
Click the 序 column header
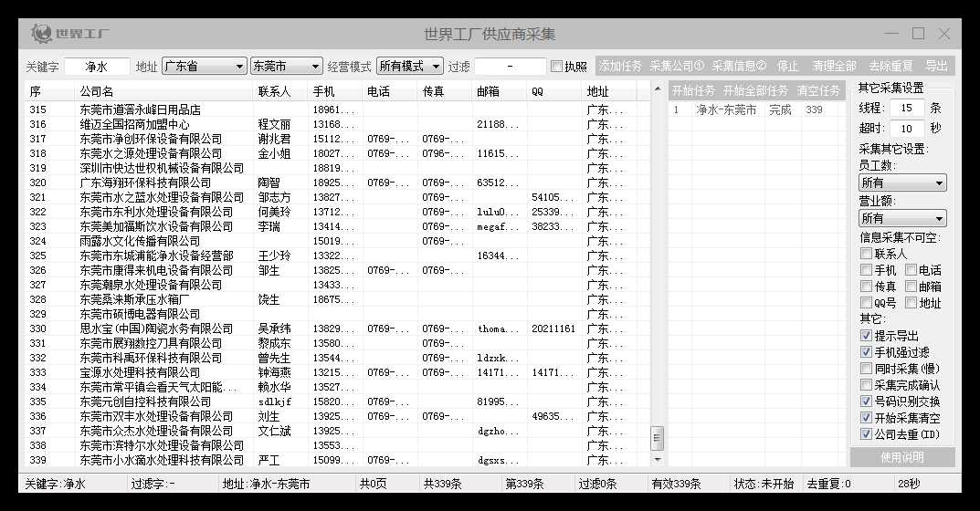50,91
